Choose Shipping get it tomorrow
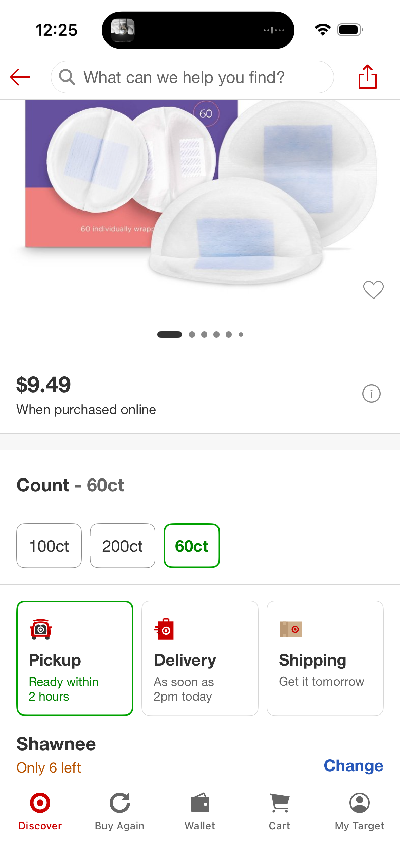400x868 pixels. (x=325, y=658)
